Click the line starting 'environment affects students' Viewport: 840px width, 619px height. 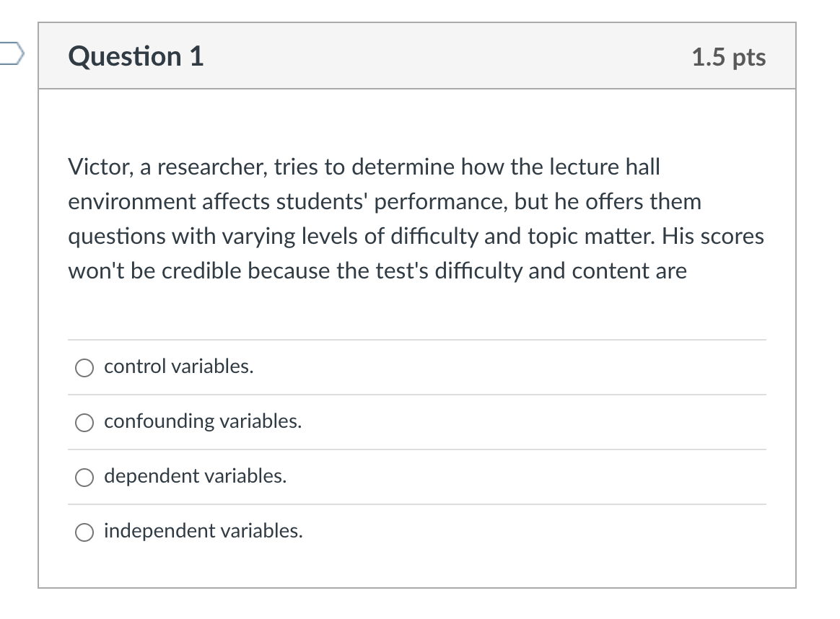tap(385, 202)
